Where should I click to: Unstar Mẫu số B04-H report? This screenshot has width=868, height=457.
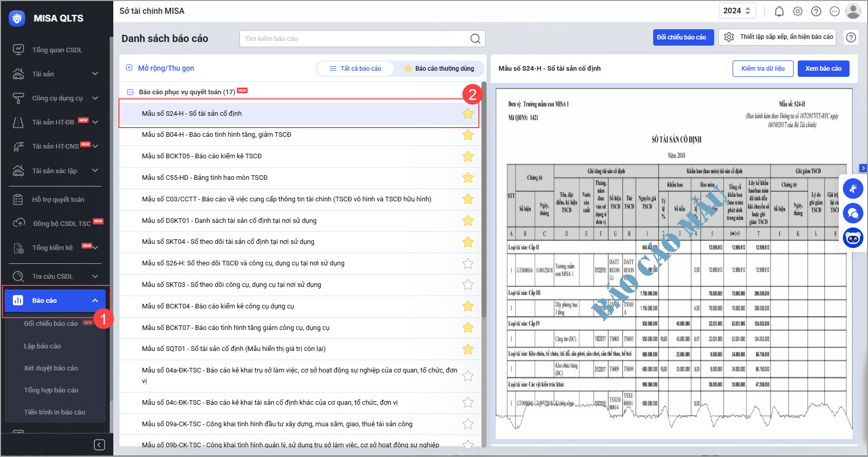point(468,135)
